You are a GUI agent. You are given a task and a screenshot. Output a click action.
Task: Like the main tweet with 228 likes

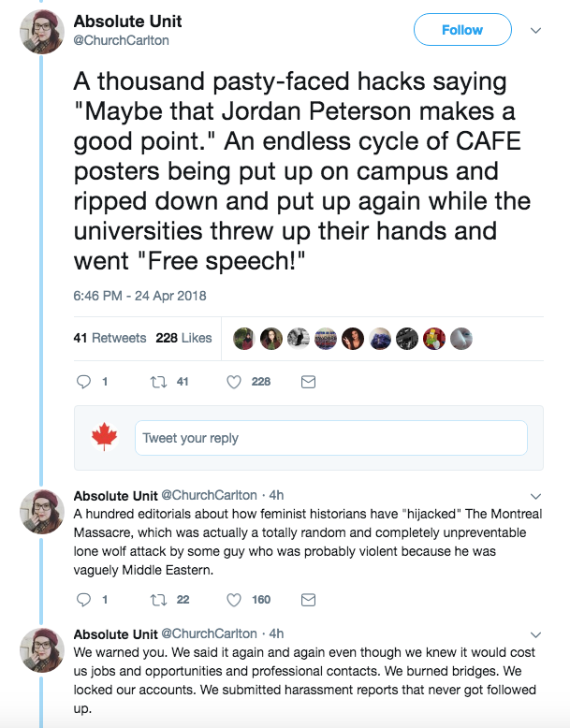[235, 382]
